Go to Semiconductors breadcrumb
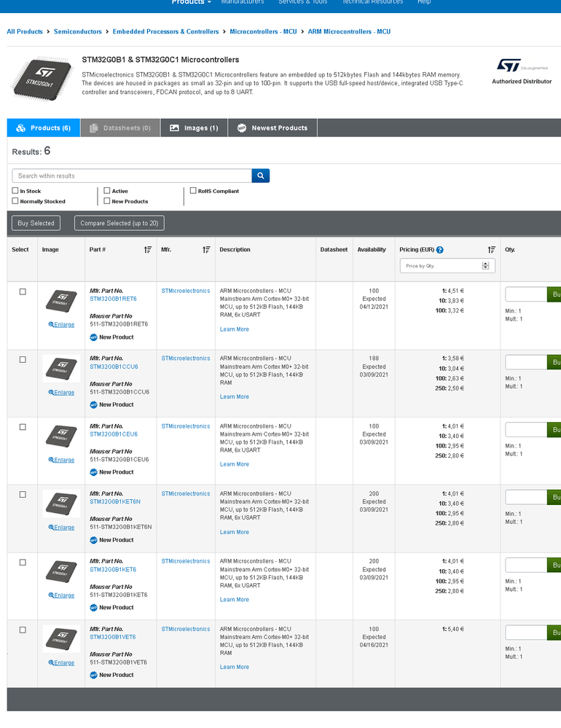The image size is (561, 728). [77, 31]
